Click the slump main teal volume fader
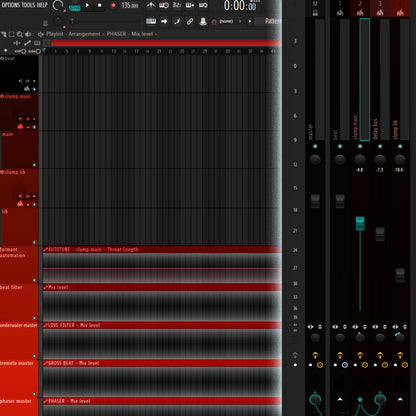 coord(360,223)
